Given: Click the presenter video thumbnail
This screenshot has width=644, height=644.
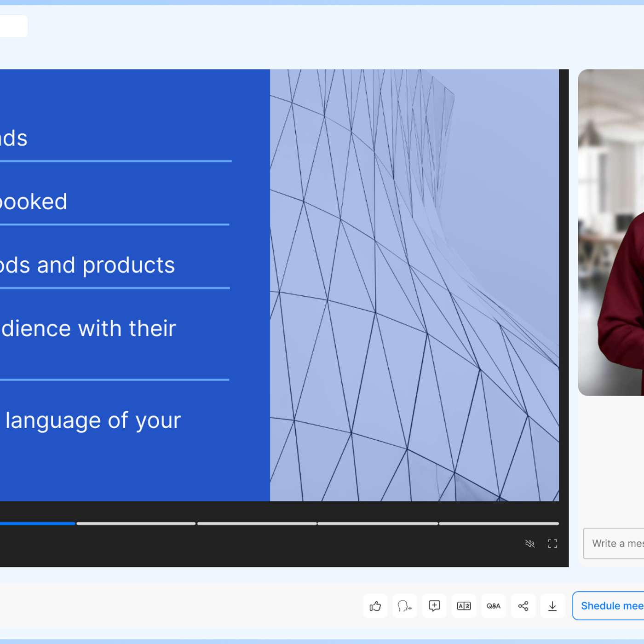Looking at the screenshot, I should point(611,232).
